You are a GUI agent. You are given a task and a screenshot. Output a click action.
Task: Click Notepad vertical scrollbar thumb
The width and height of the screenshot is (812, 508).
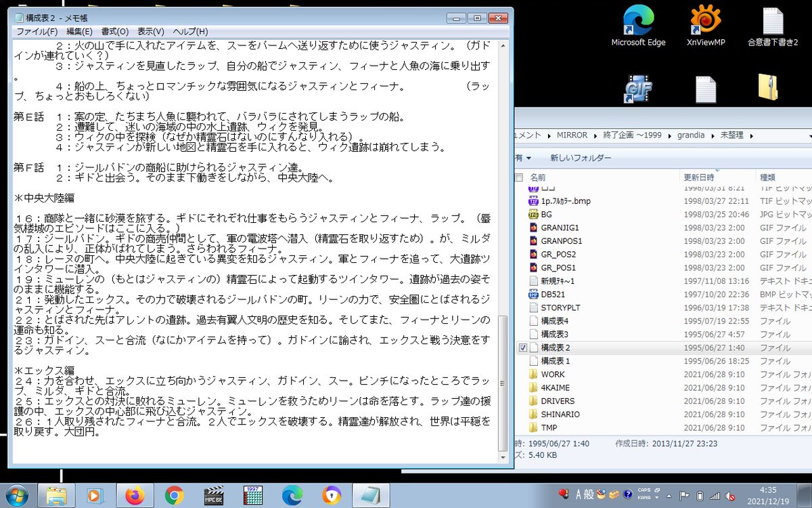(x=501, y=383)
